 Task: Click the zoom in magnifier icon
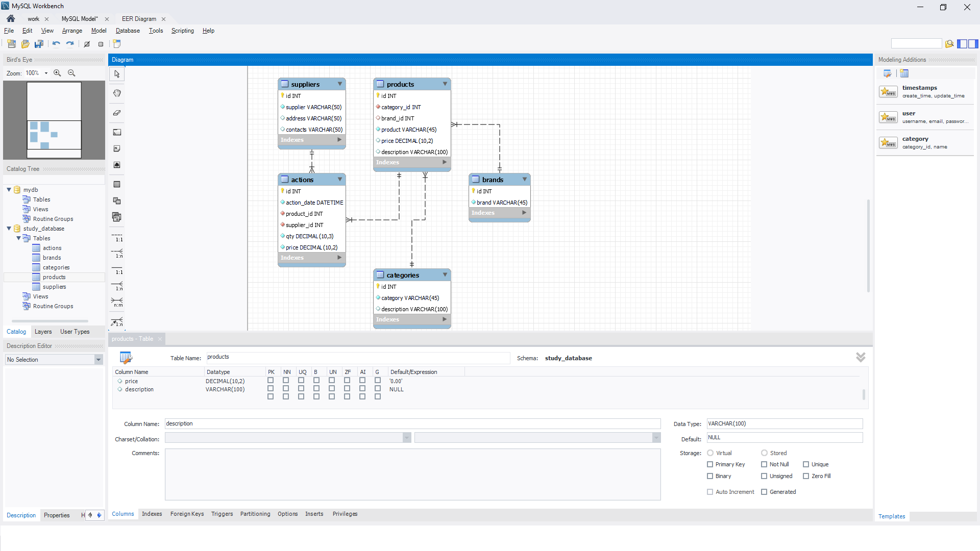tap(57, 73)
